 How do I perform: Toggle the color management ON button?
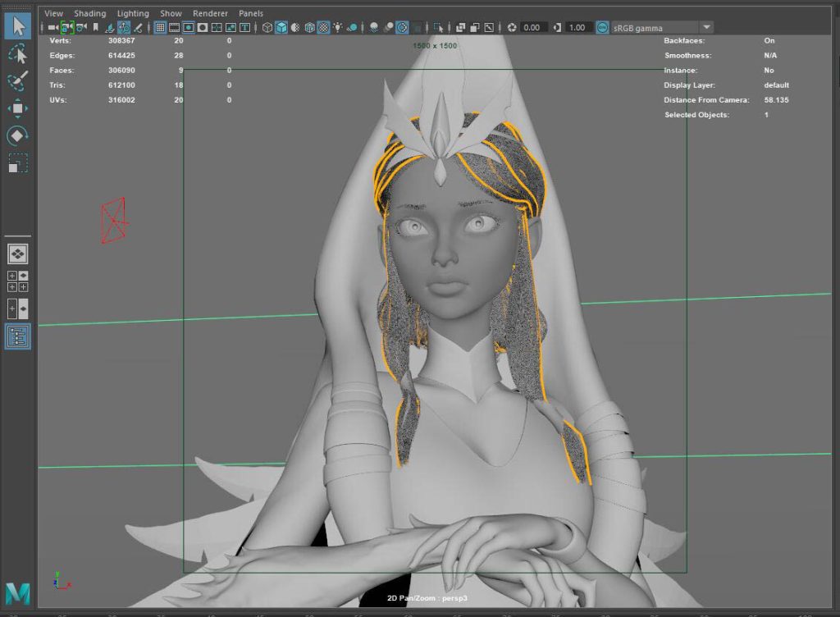pos(602,27)
